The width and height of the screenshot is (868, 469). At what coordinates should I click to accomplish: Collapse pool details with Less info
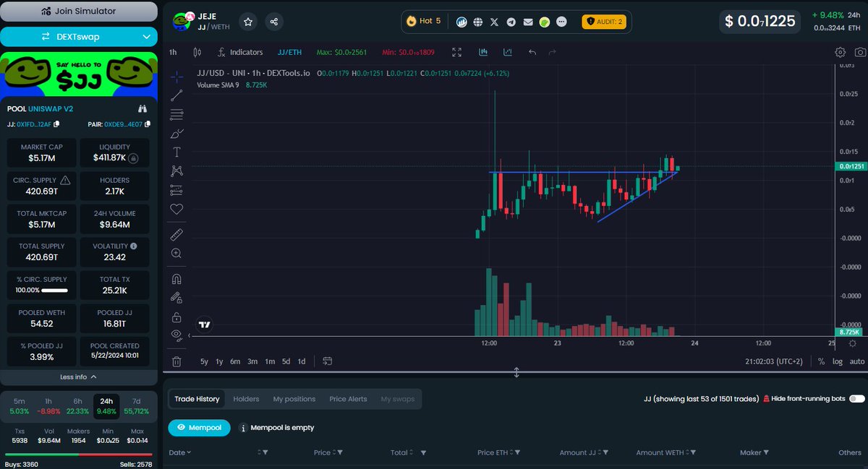coord(78,377)
